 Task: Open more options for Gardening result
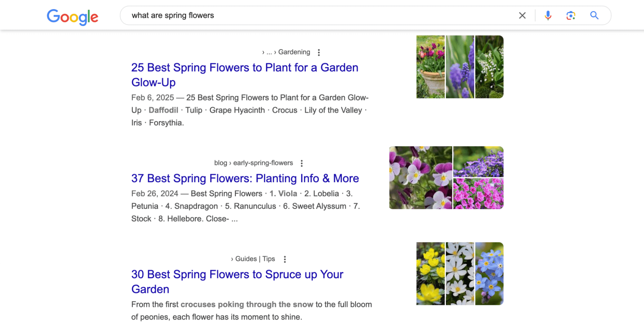tap(319, 52)
